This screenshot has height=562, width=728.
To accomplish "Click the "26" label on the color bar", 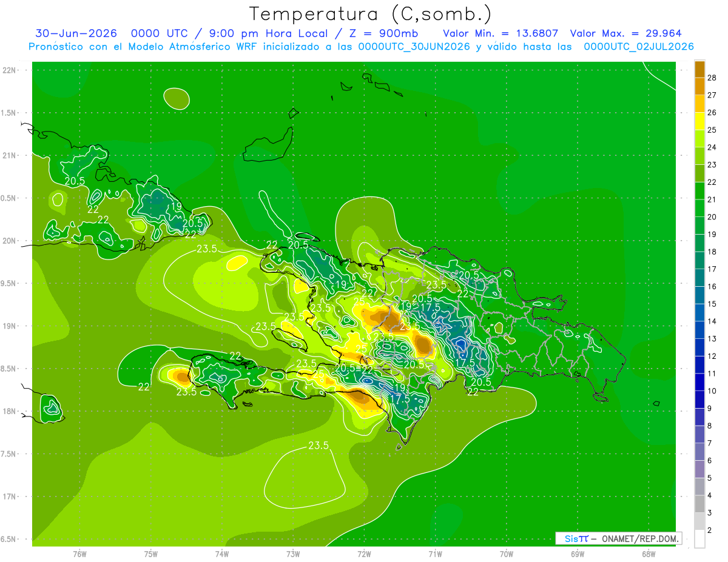I will pyautogui.click(x=713, y=113).
